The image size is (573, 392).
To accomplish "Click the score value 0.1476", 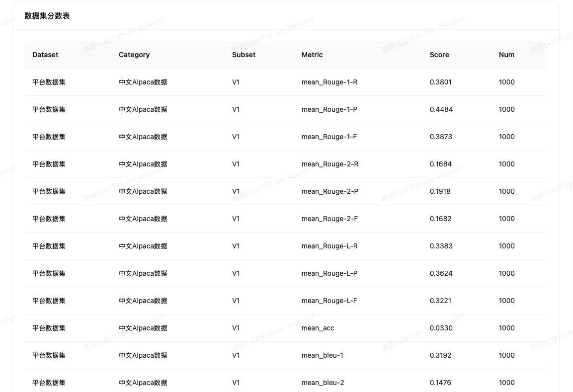I will coord(441,383).
